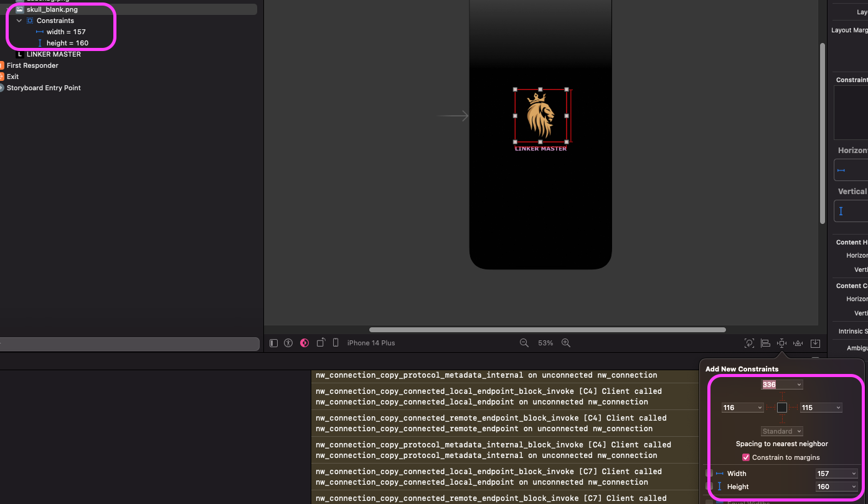Open the accessibility adjustments icon in canvas bar
Image resolution: width=868 pixels, height=504 pixels.
288,343
